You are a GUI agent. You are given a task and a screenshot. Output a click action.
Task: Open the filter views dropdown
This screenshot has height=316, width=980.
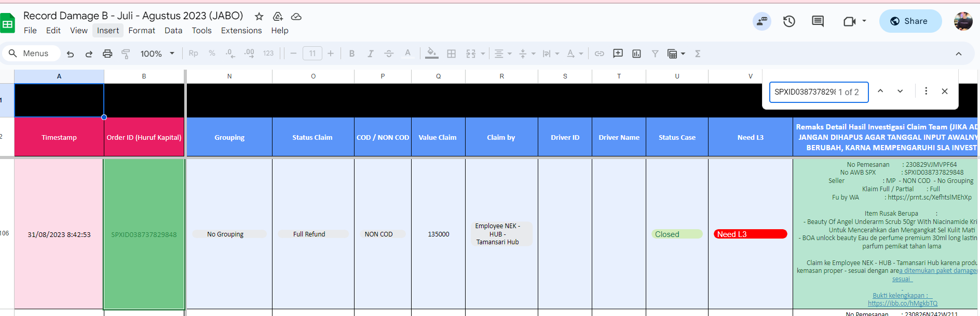pos(676,54)
